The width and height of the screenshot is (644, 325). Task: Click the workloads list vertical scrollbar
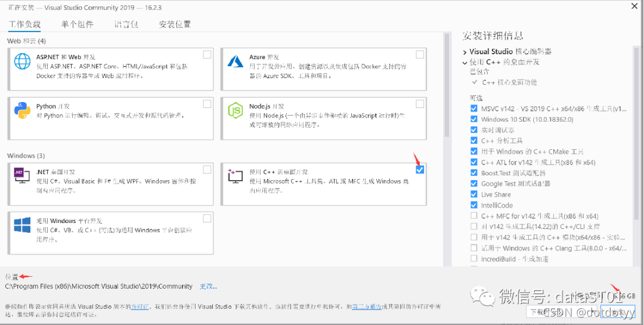(x=446, y=85)
